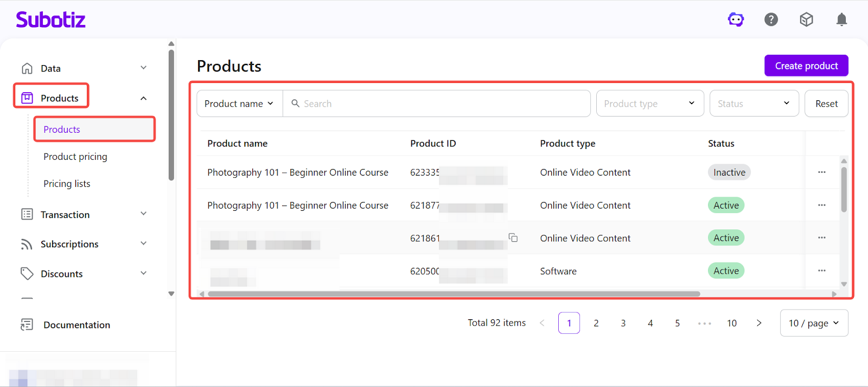This screenshot has height=387, width=868.
Task: Click the horizontal scrollbar under the table
Action: click(454, 294)
